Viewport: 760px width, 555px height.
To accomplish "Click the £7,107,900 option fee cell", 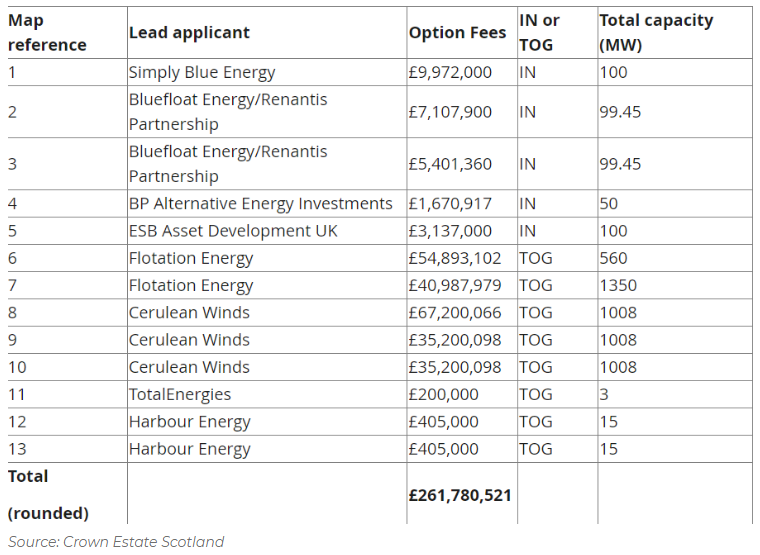I will click(450, 112).
